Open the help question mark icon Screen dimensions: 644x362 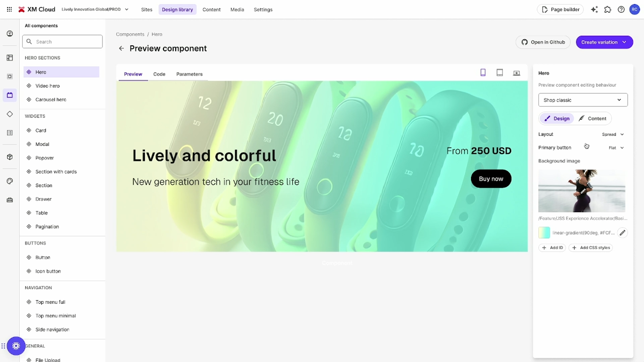[621, 9]
